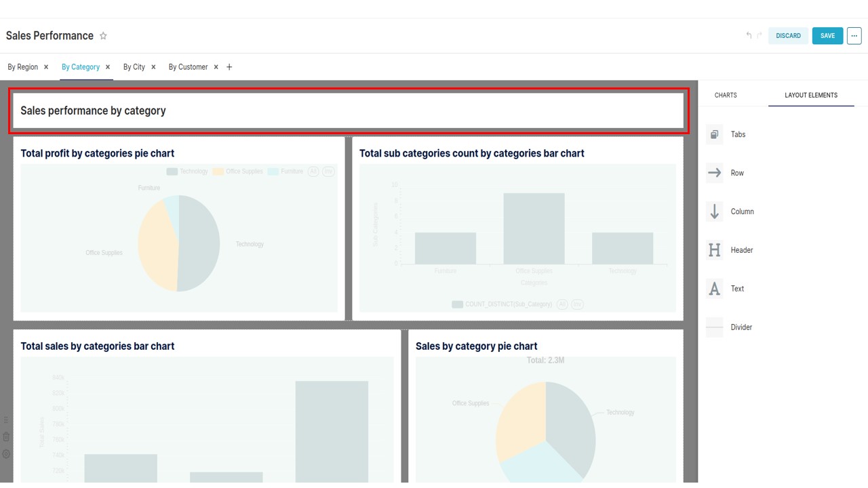Screen dimensions: 868x488
Task: Select the Text layout element
Action: [x=737, y=289]
